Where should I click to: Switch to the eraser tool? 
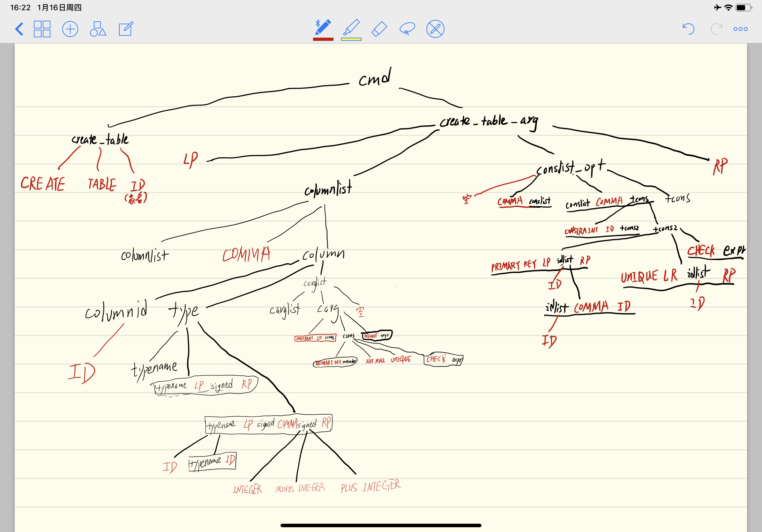click(379, 29)
